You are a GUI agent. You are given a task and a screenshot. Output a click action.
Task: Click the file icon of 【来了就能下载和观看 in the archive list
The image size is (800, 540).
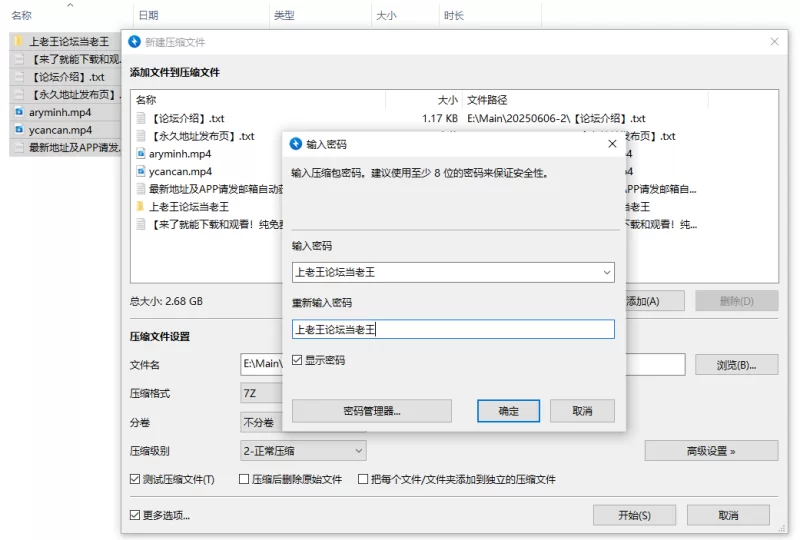tap(141, 225)
